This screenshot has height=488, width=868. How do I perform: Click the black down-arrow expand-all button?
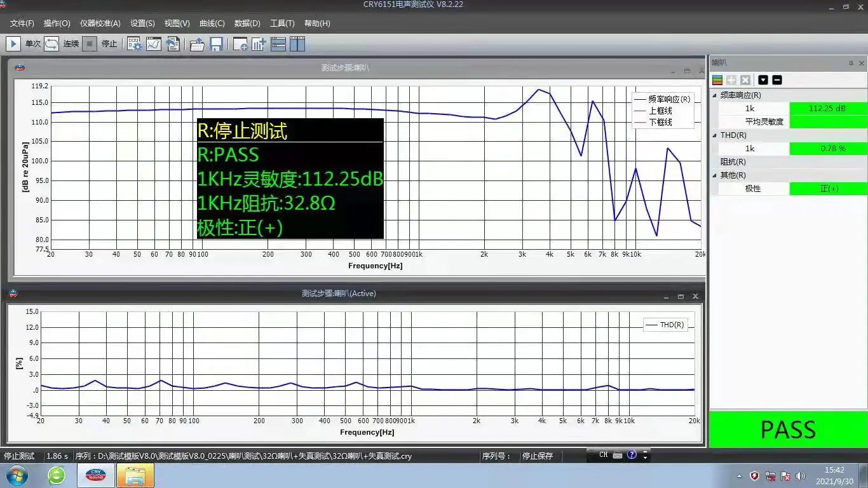(x=763, y=80)
